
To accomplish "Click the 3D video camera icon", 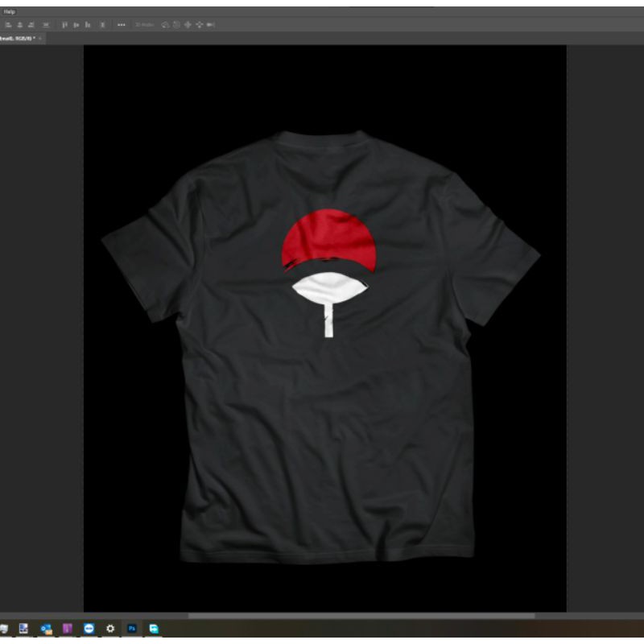I will (x=210, y=25).
